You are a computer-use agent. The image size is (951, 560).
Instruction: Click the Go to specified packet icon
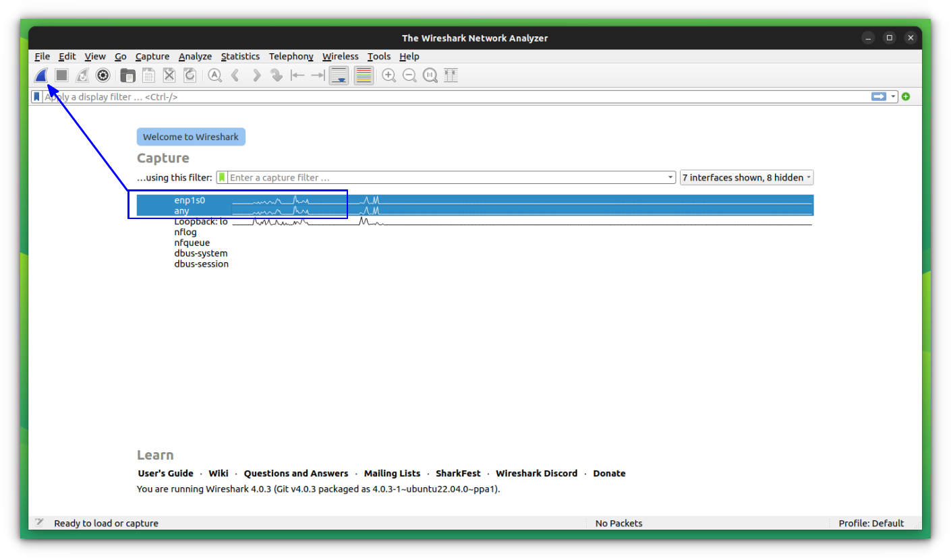(x=277, y=75)
